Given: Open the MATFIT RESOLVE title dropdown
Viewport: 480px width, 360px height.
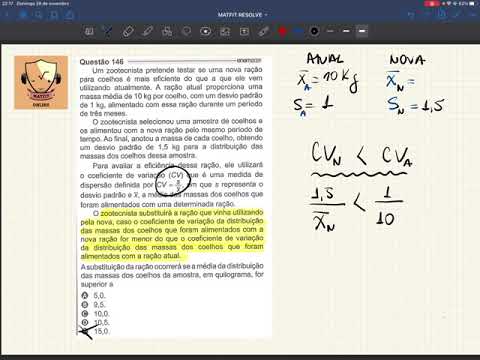Looking at the screenshot, I should pos(242,15).
